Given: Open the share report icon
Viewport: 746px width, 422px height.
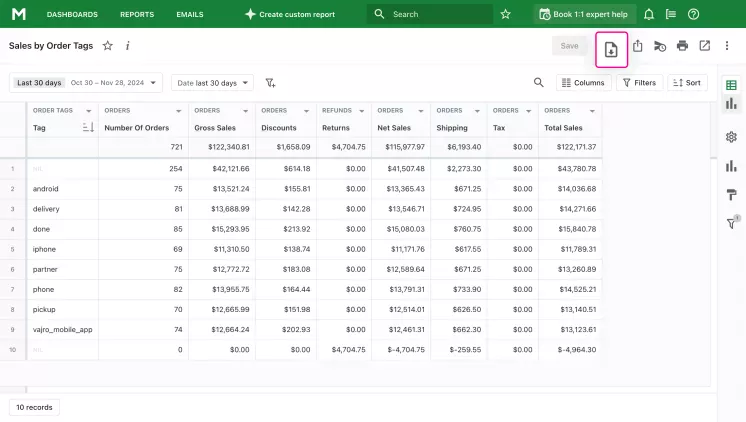Looking at the screenshot, I should 638,46.
